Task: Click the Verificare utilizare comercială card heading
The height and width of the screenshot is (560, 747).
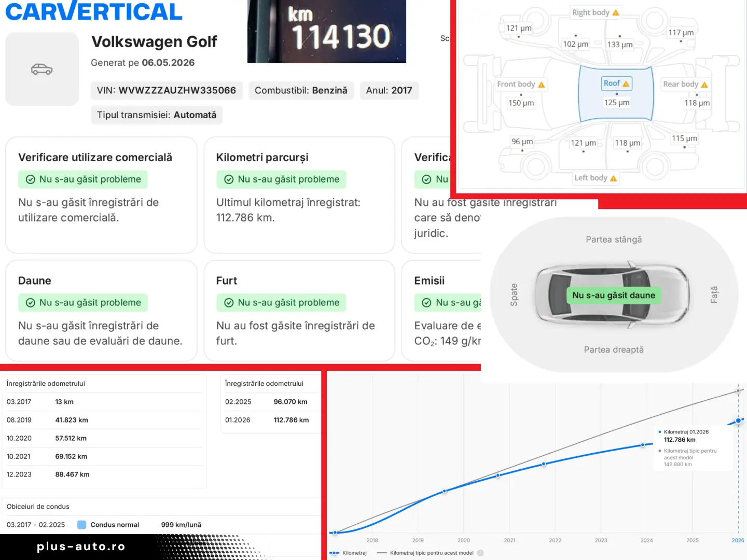Action: [x=95, y=158]
